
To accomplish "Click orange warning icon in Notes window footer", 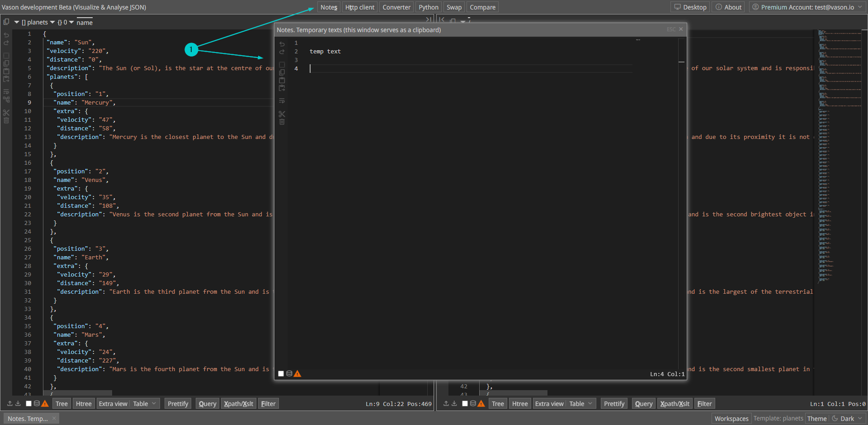I will point(297,373).
